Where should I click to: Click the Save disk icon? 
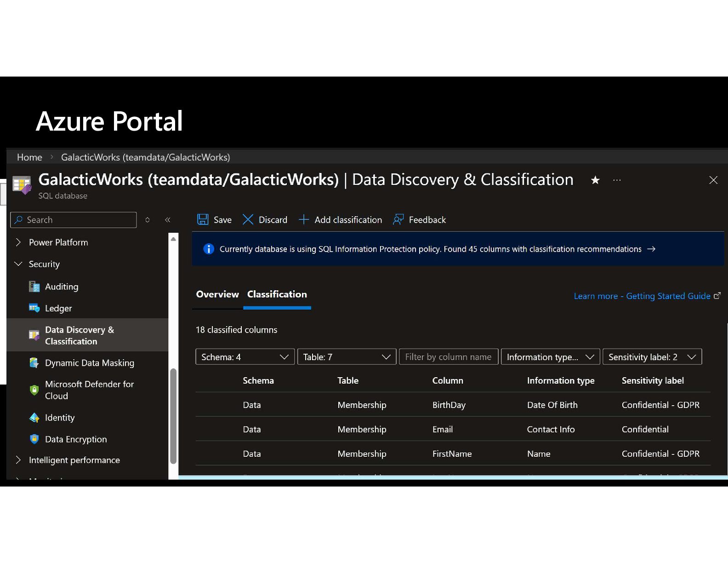pyautogui.click(x=203, y=219)
